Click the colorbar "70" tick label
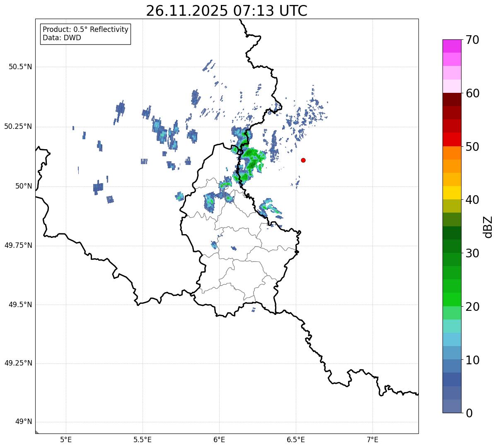Image resolution: width=498 pixels, height=448 pixels. click(x=473, y=40)
